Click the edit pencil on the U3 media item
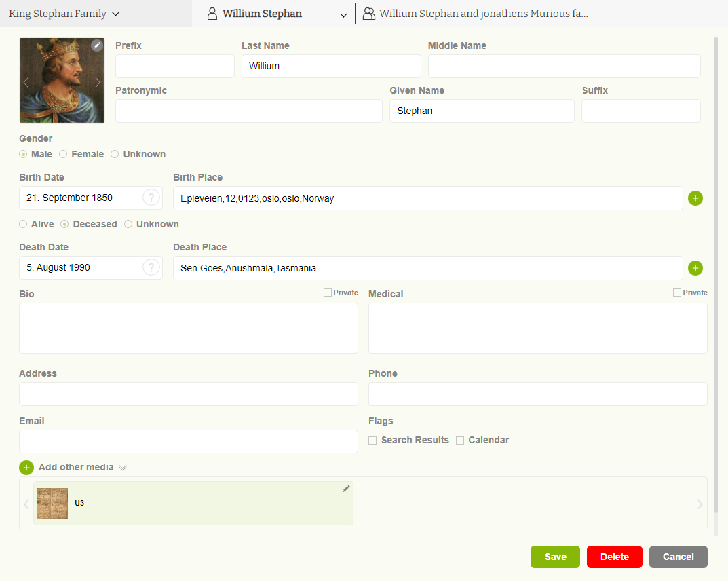This screenshot has width=728, height=581. coord(346,489)
